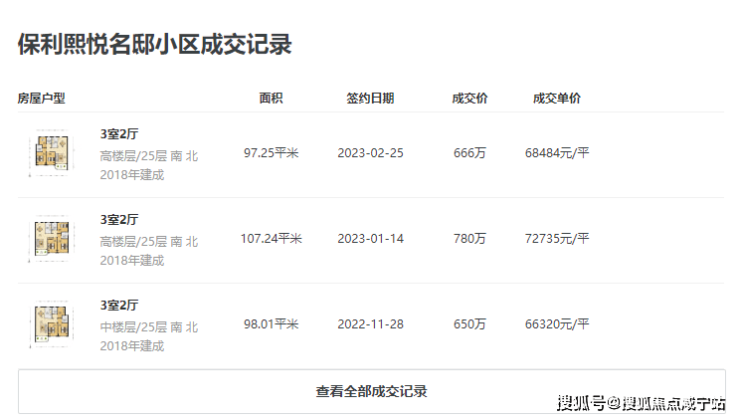
Task: Open the 查看全部成交记录 button
Action: (x=371, y=391)
